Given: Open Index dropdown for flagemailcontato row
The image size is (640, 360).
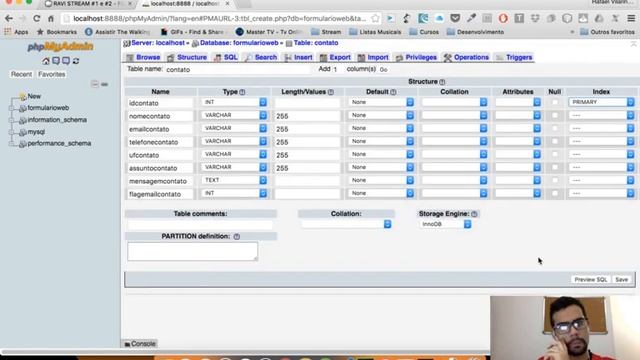Looking at the screenshot, I should pos(602,193).
